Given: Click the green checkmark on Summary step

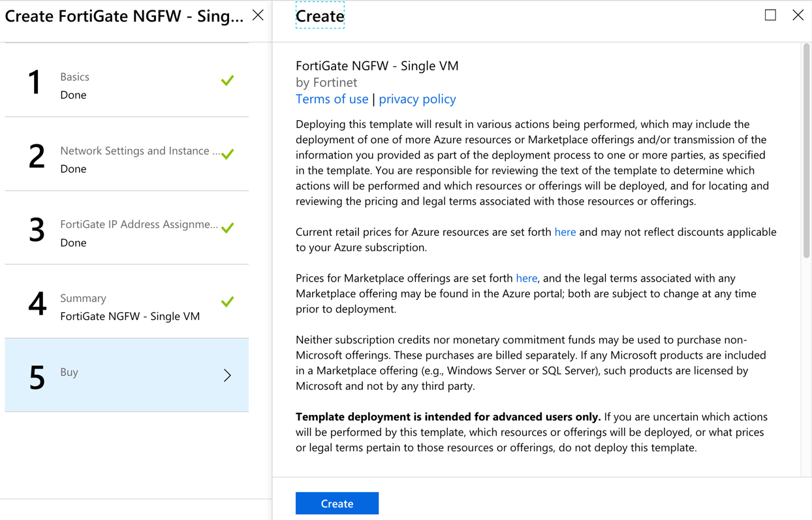Looking at the screenshot, I should pyautogui.click(x=227, y=302).
